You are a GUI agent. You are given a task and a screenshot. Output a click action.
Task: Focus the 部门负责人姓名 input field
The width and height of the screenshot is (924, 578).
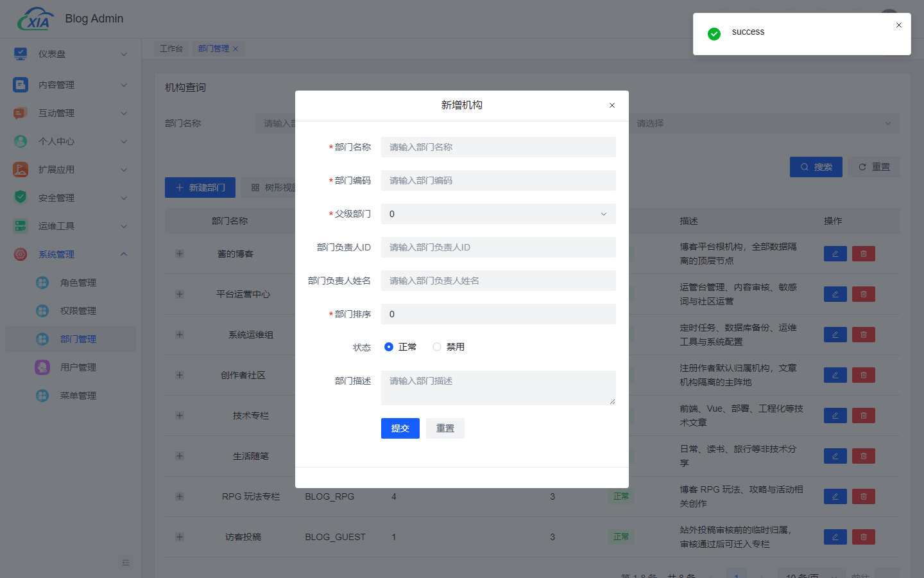(499, 281)
